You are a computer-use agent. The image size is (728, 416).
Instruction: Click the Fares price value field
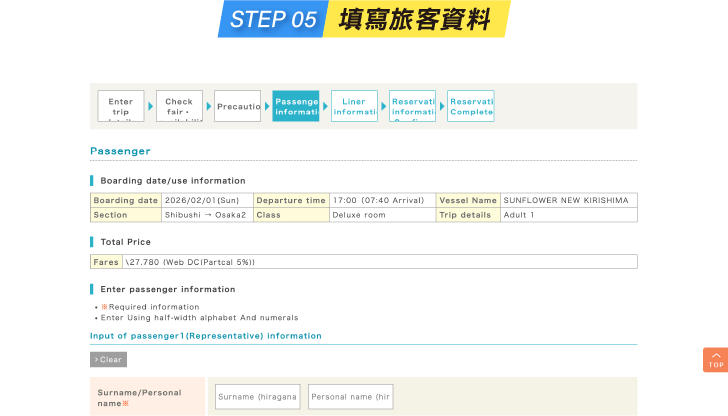379,262
